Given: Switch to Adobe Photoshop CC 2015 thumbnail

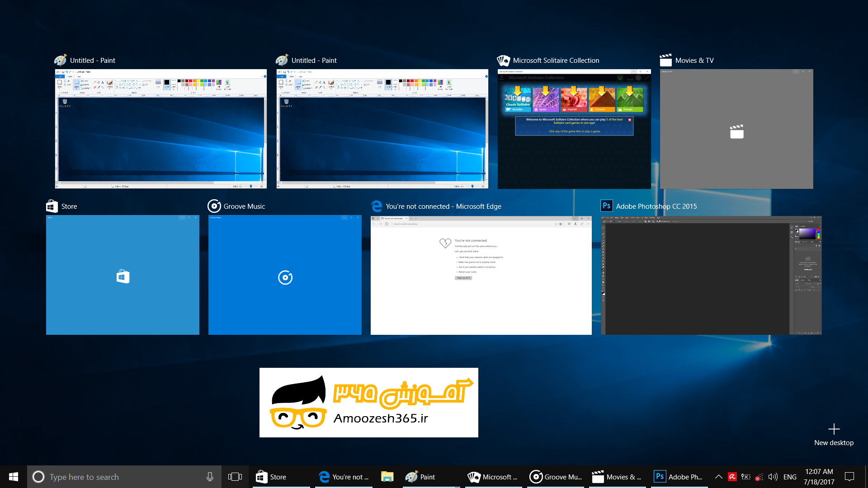Looking at the screenshot, I should [x=711, y=275].
